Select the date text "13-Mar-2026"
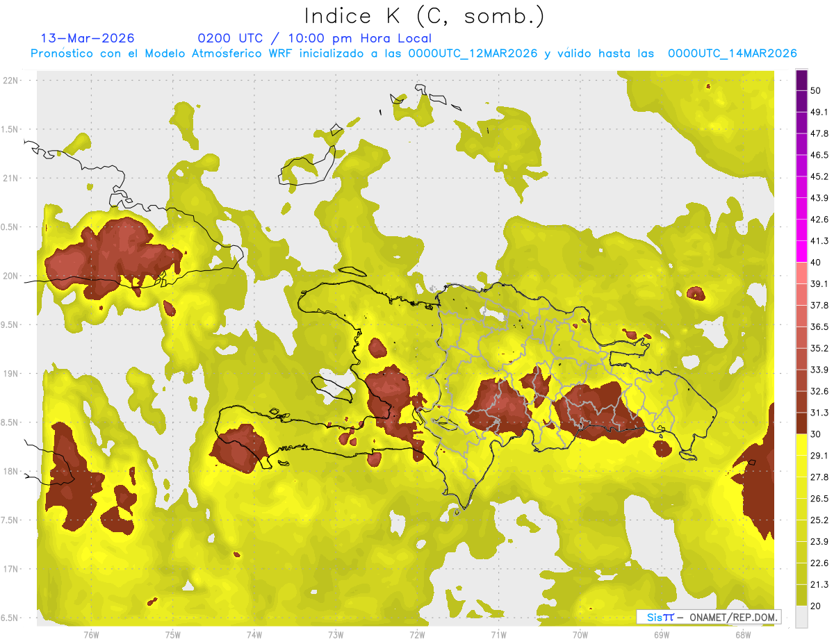 [88, 38]
